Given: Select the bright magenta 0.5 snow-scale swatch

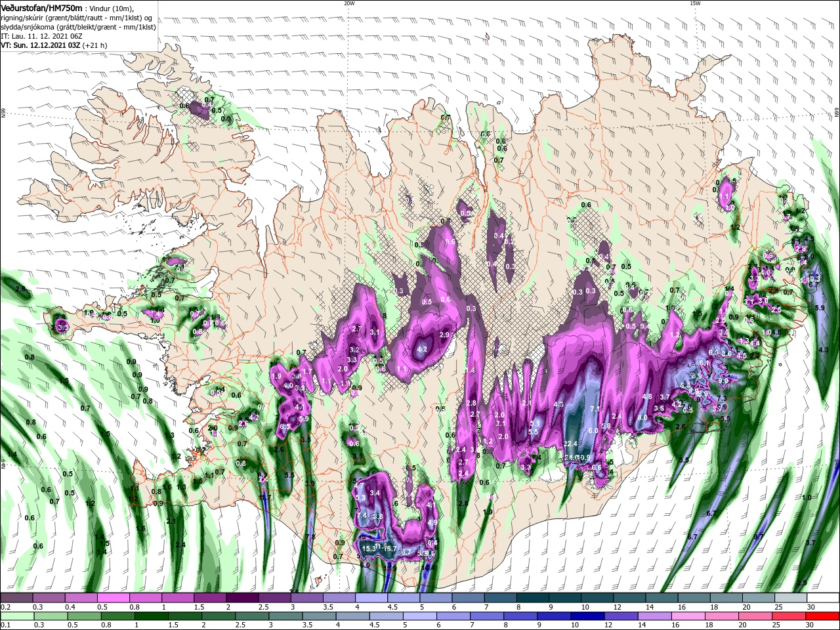Looking at the screenshot, I should point(113,598).
